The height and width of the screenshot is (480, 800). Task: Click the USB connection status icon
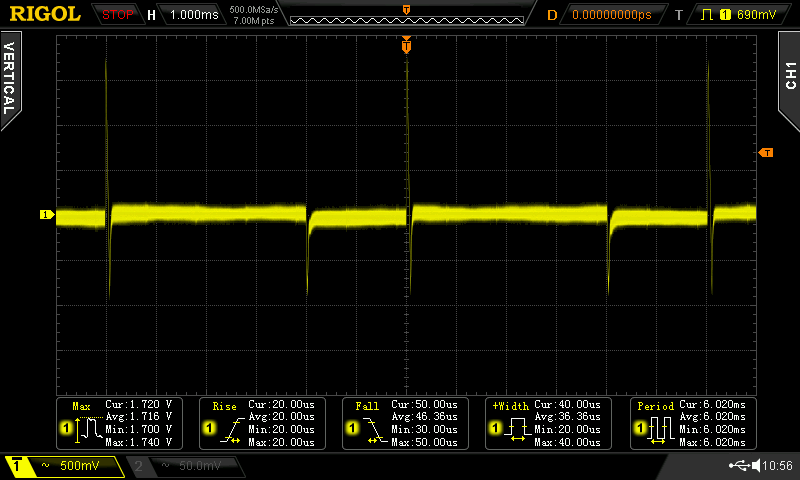[x=741, y=465]
